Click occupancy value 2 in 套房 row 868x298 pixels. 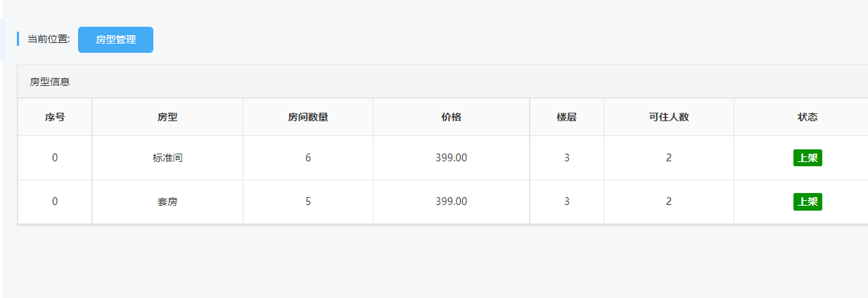668,201
